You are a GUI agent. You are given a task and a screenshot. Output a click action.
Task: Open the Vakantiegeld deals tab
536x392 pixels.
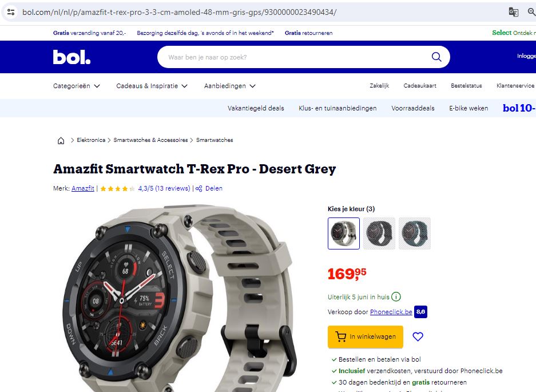[256, 108]
